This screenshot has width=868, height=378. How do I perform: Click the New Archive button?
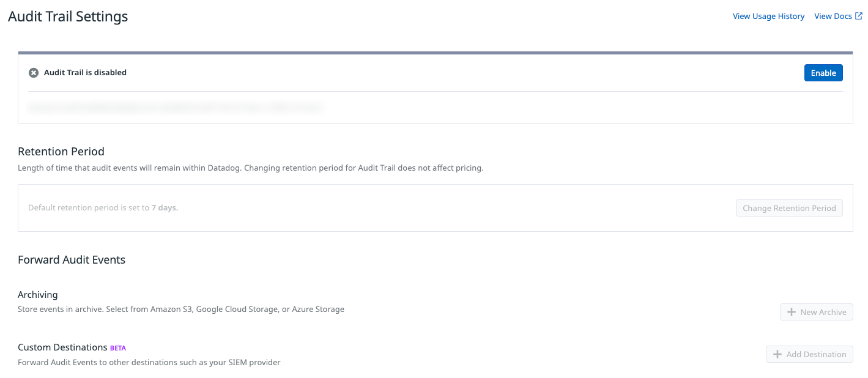tap(816, 312)
